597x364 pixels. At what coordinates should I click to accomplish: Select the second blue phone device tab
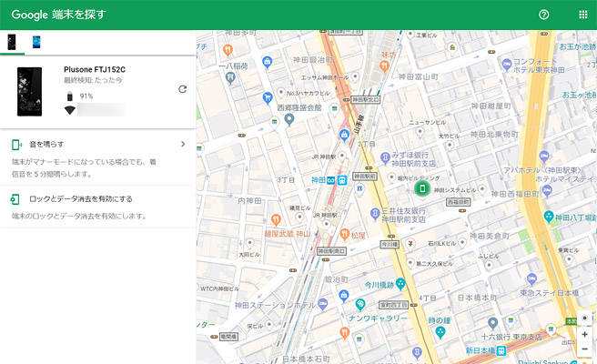click(x=36, y=42)
